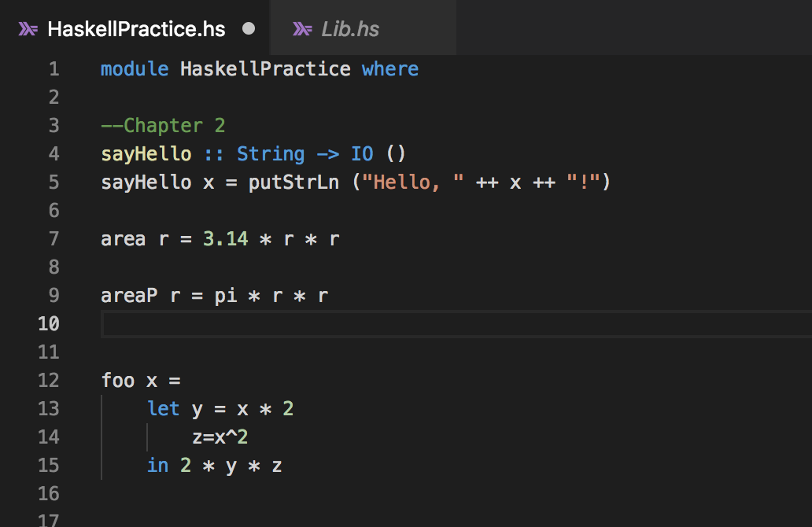The height and width of the screenshot is (527, 812).
Task: Click the "let" keyword on line 13
Action: pyautogui.click(x=164, y=409)
